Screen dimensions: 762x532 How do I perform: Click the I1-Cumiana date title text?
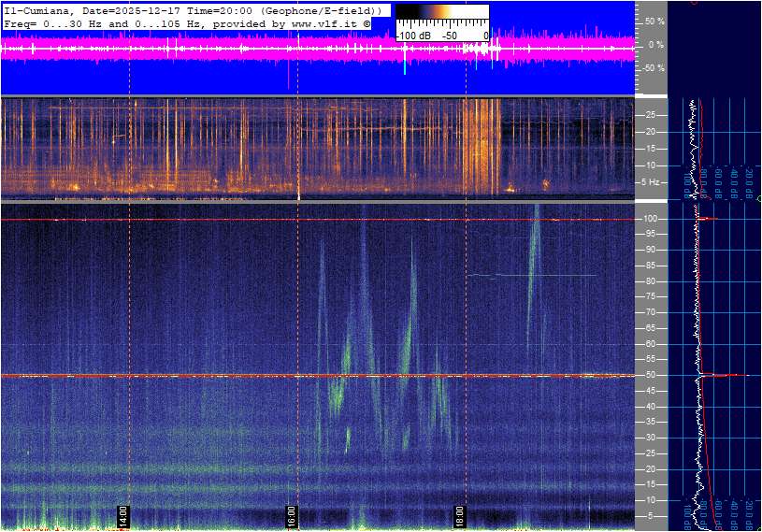192,10
